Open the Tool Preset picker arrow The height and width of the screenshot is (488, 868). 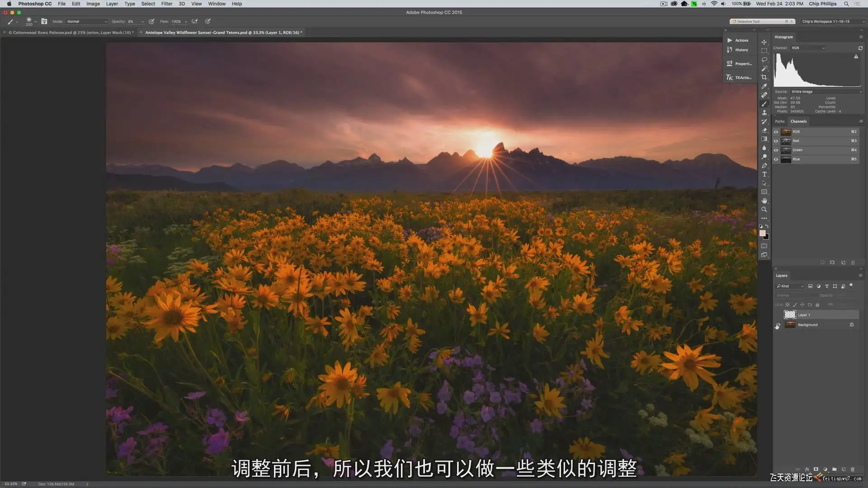(x=17, y=22)
